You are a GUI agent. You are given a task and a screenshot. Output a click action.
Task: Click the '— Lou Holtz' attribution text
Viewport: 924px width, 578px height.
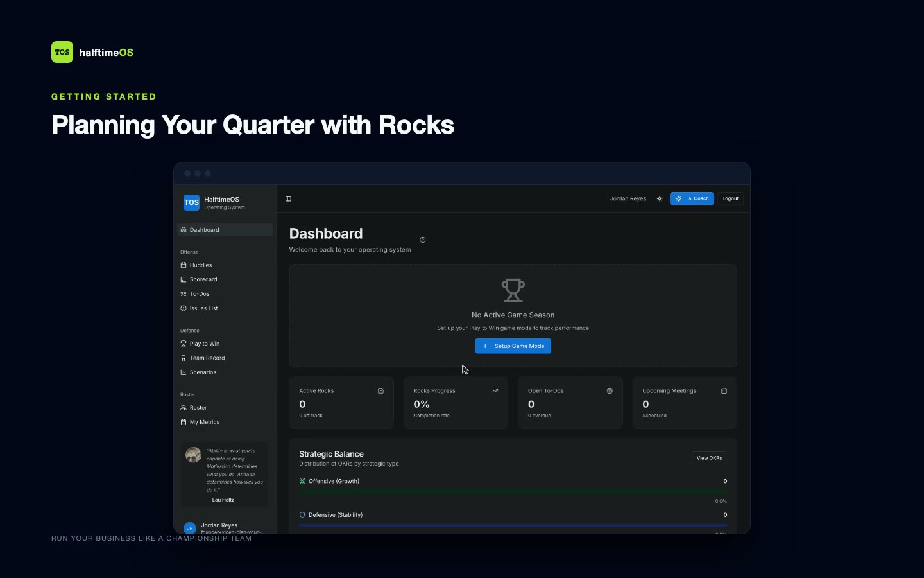[220, 500]
